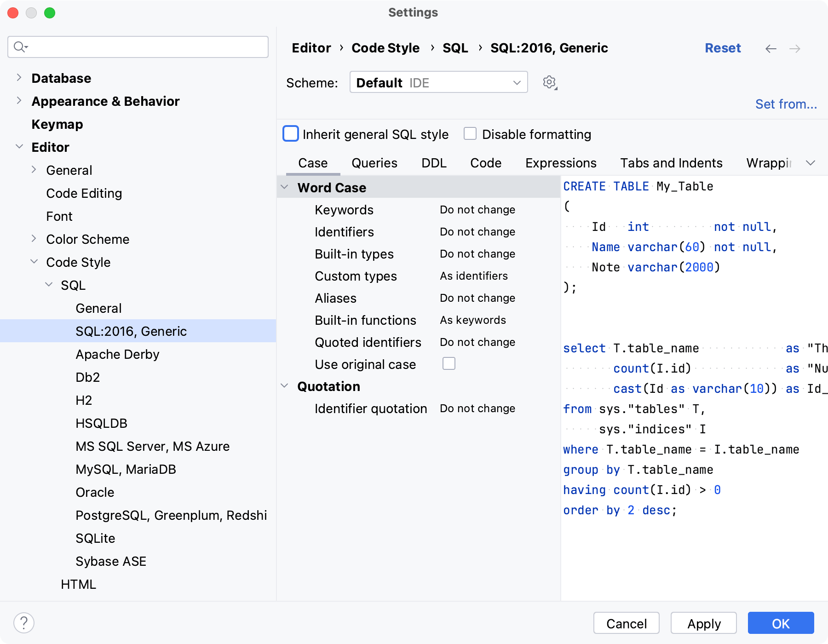Open the Tabs and Indents tab
This screenshot has width=828, height=644.
[671, 163]
